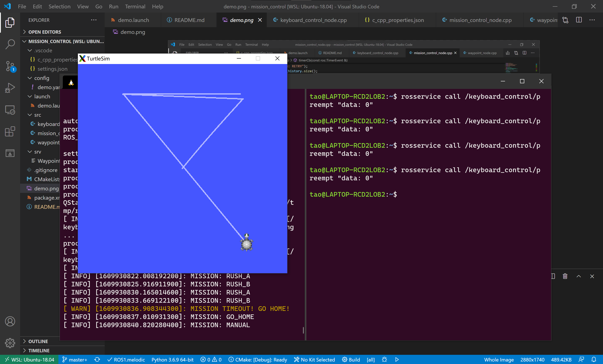Click the CMake debug bug icon
Viewport: 603px width, 364px height.
pos(384,360)
